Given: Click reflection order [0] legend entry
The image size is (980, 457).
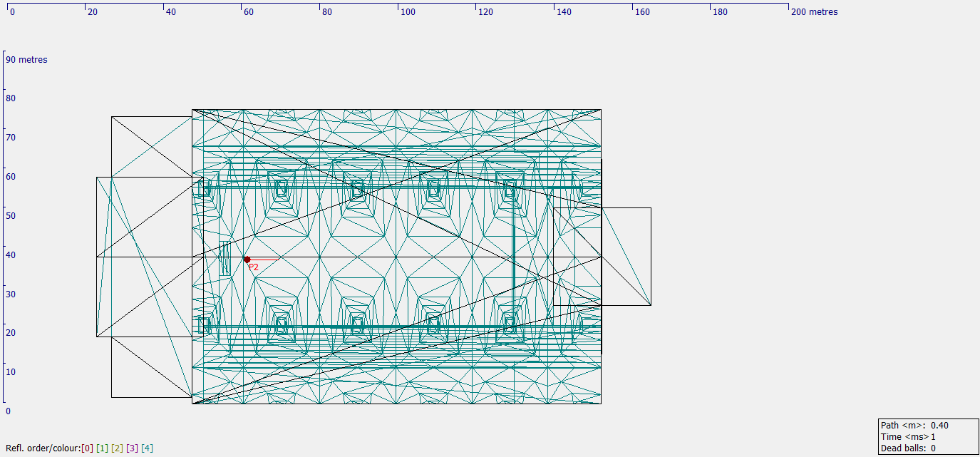Looking at the screenshot, I should tap(87, 448).
